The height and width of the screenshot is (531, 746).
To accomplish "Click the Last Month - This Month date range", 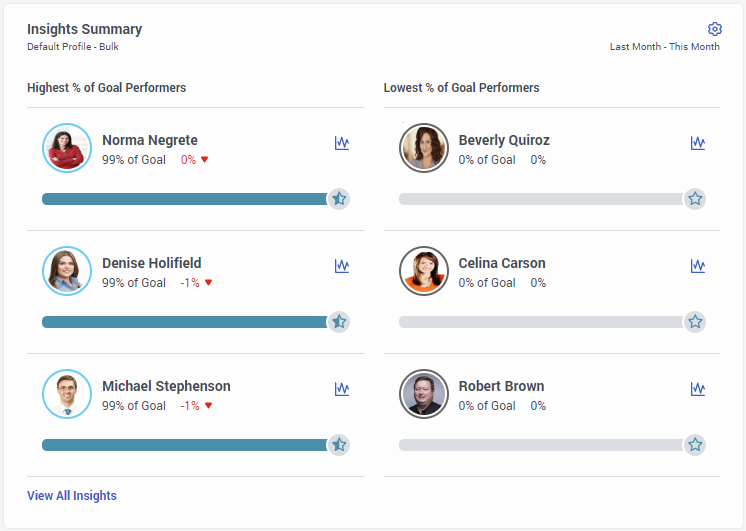I will pos(664,47).
